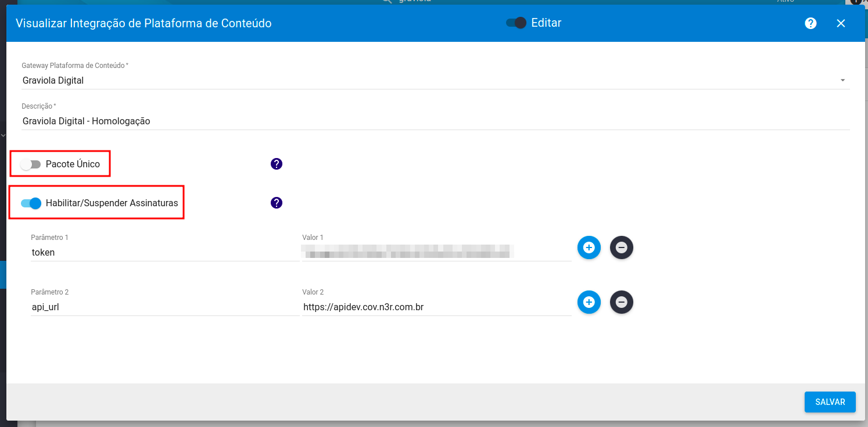Open Gateway Plataforma de Conteúdo dropdown
The height and width of the screenshot is (427, 868).
pos(436,80)
